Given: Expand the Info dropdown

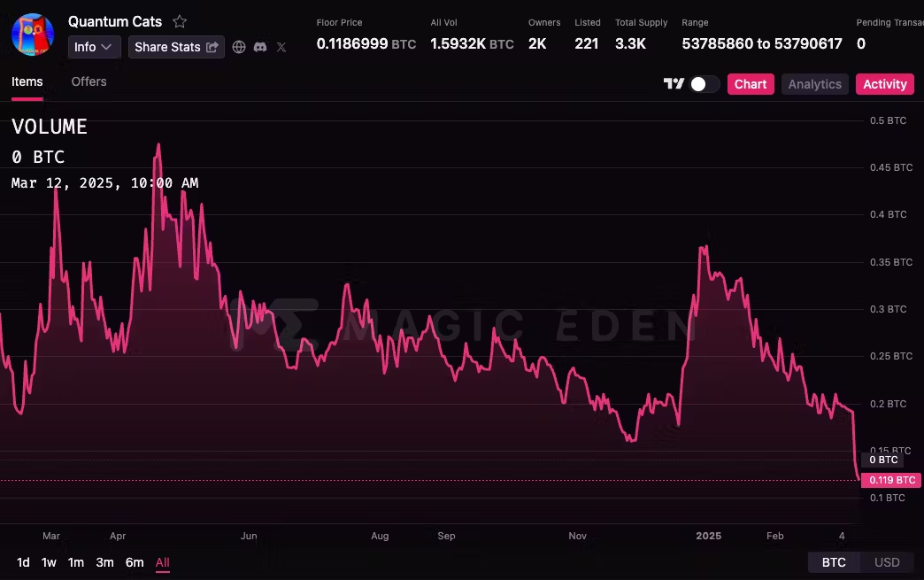Looking at the screenshot, I should [95, 47].
